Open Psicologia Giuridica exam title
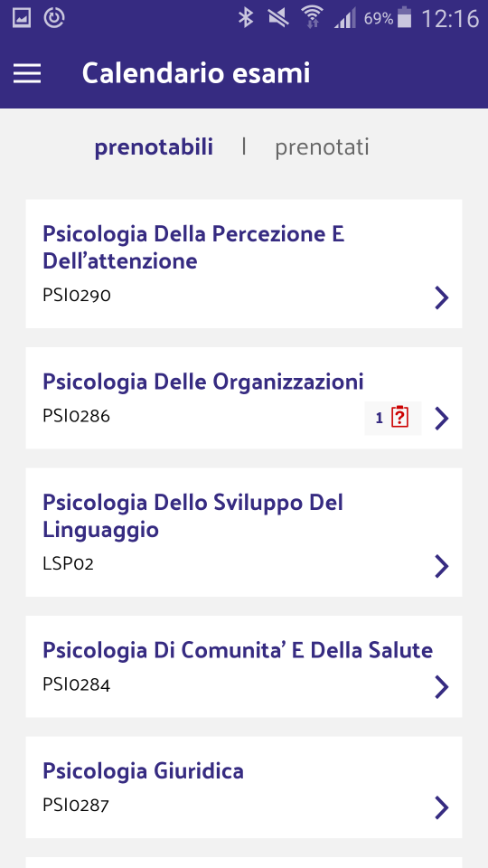This screenshot has height=868, width=488. click(144, 771)
